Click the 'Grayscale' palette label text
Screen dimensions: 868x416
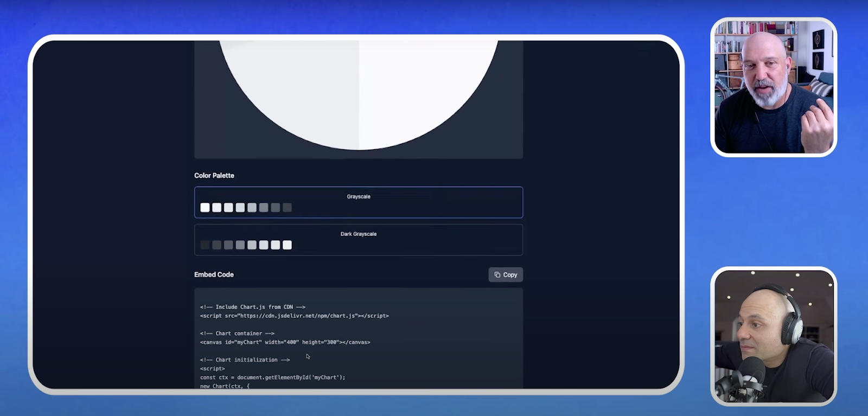tap(359, 196)
